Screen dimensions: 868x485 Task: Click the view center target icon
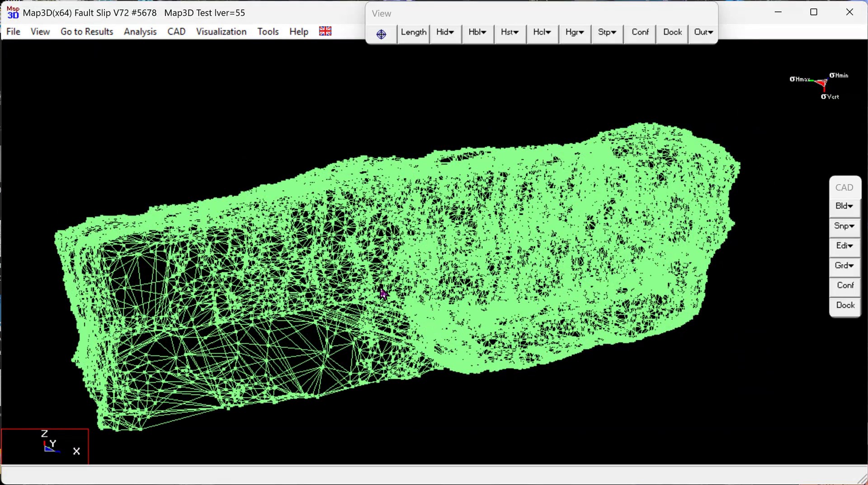381,34
